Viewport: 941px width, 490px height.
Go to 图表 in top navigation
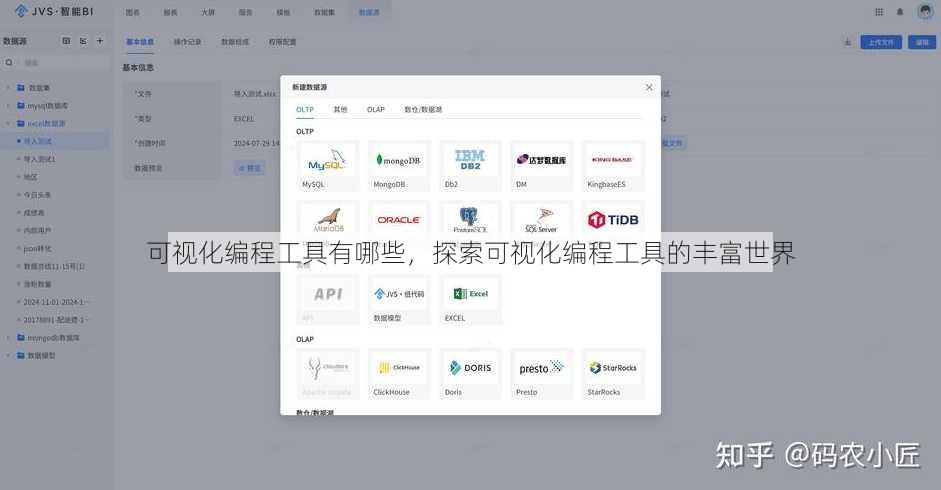tap(133, 12)
